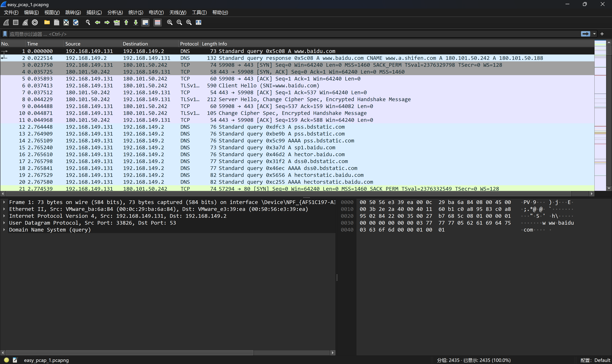This screenshot has width=612, height=364.
Task: Open the 工具(T) menu
Action: 199,12
